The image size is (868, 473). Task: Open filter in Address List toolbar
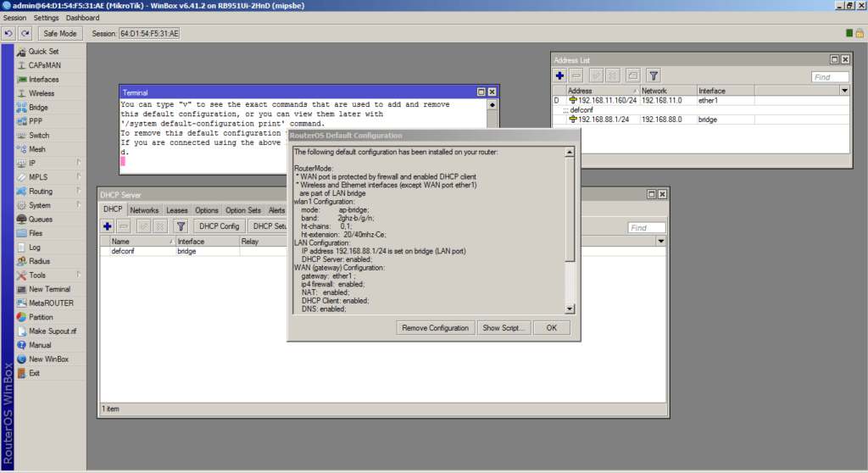coord(654,76)
